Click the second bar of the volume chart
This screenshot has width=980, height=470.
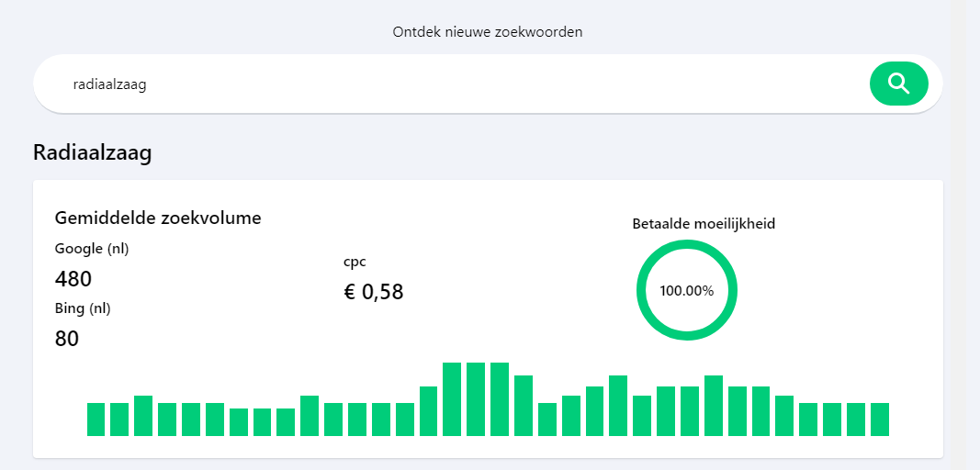pyautogui.click(x=119, y=420)
